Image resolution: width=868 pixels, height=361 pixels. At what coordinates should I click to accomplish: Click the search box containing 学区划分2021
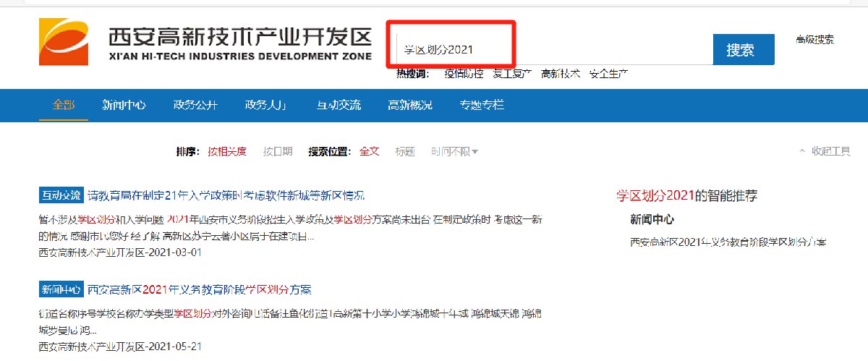[550, 50]
